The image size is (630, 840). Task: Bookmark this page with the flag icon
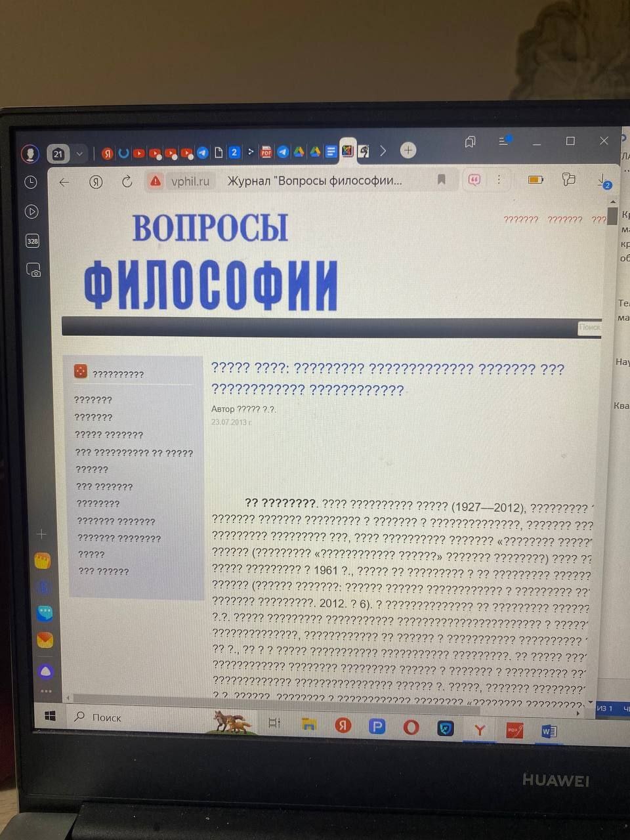point(442,179)
